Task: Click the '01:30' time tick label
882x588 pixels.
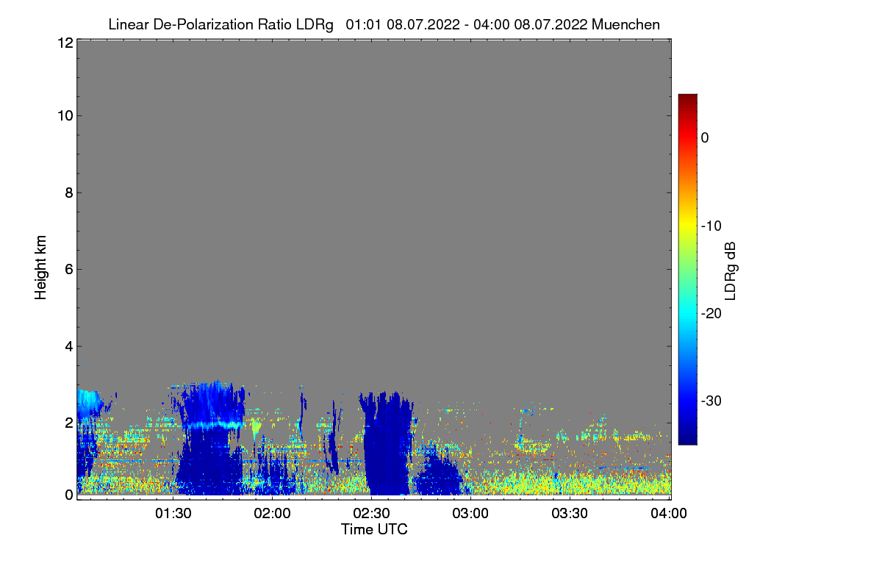Action: tap(173, 514)
